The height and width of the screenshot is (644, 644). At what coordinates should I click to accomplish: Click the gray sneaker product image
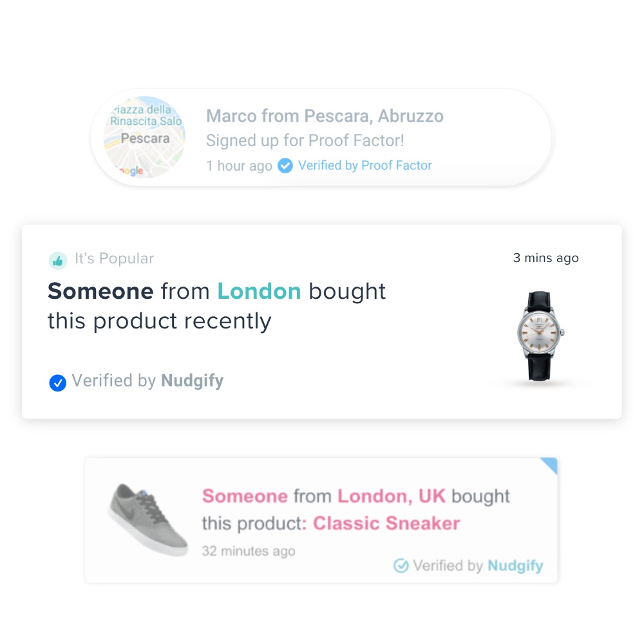pyautogui.click(x=149, y=520)
